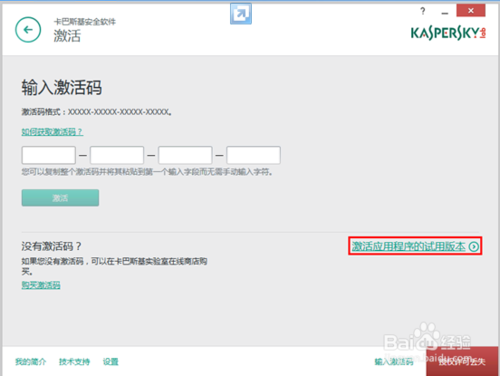Focus the first activation code field

49,155
